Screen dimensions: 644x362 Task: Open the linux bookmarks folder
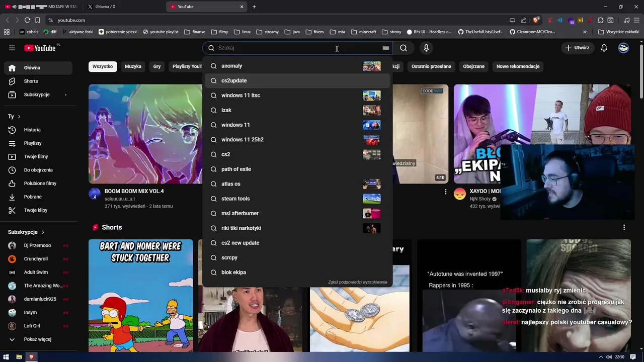[242, 32]
